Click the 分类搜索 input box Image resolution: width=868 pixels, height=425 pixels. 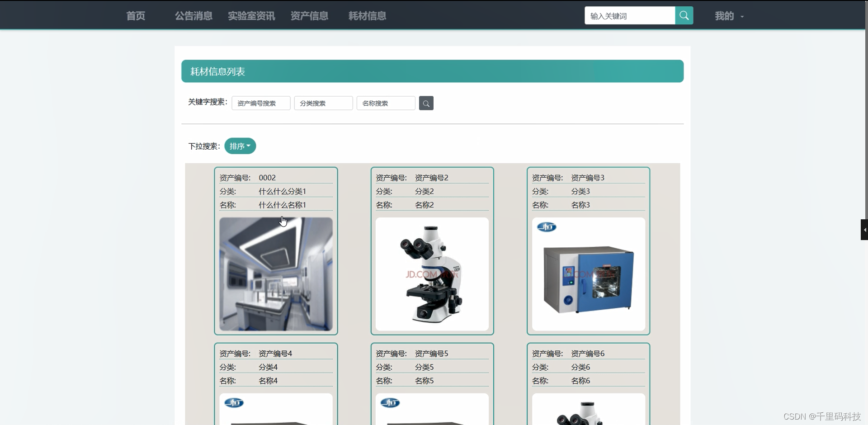(323, 103)
